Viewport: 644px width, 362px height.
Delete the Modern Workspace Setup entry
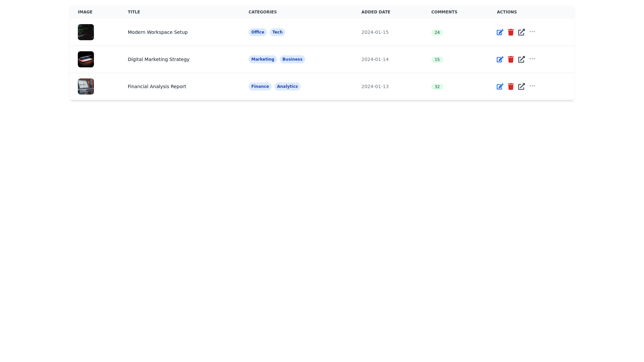tap(511, 32)
